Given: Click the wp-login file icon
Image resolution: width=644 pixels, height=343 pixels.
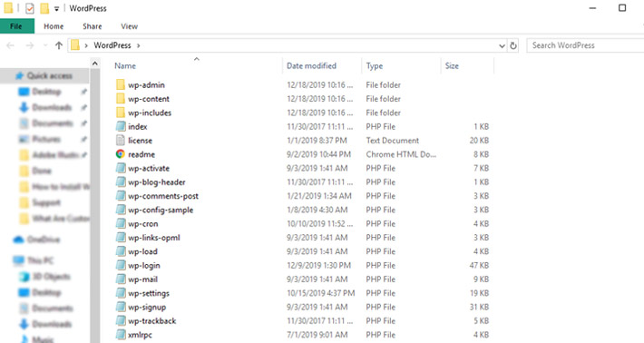Looking at the screenshot, I should [x=121, y=265].
